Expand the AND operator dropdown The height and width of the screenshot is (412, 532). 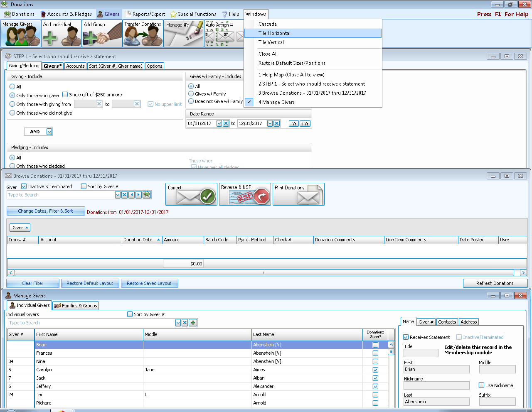[49, 132]
